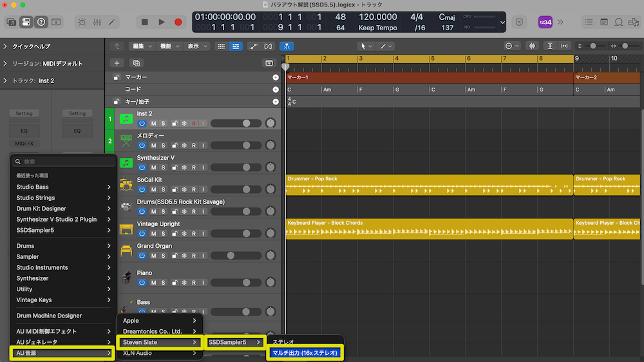The height and width of the screenshot is (362, 644).
Task: Add a chord with コード plus button
Action: [x=276, y=90]
